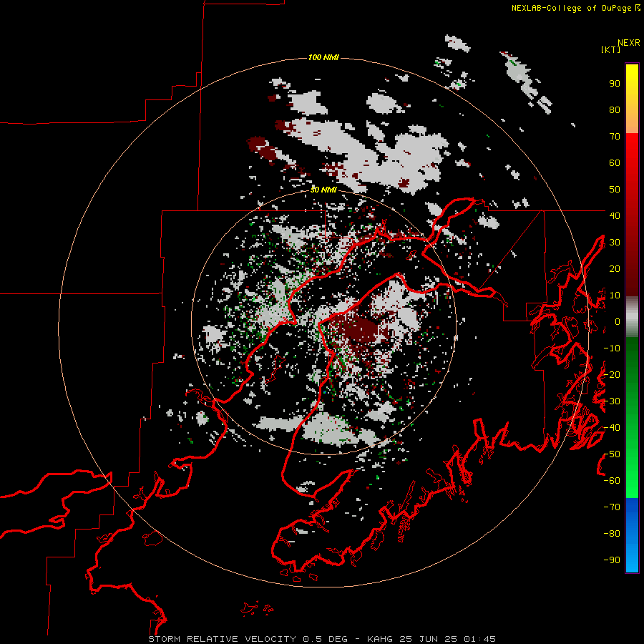Click the positive 50 knot scale label
This screenshot has width=644, height=644.
coord(615,190)
